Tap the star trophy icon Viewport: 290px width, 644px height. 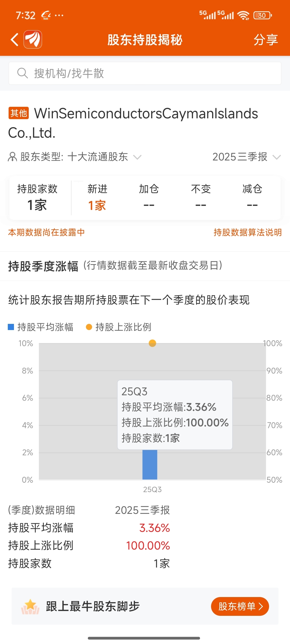pos(30,606)
